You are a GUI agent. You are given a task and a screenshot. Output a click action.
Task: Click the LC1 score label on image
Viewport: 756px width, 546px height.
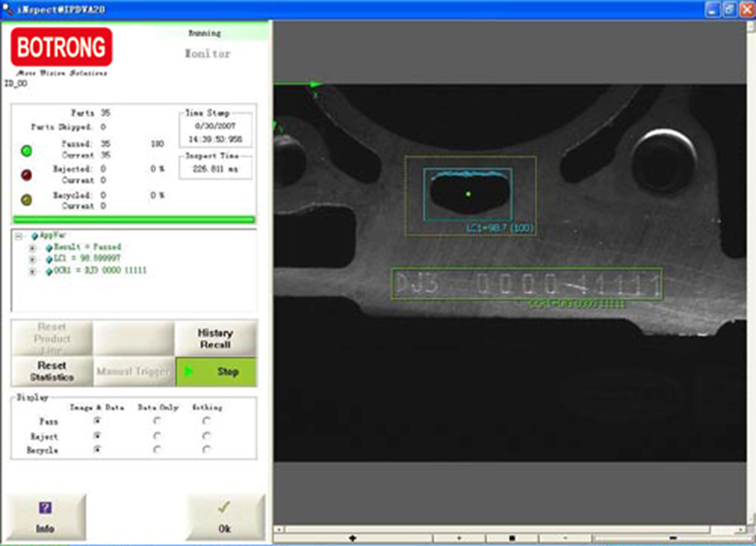click(x=500, y=227)
